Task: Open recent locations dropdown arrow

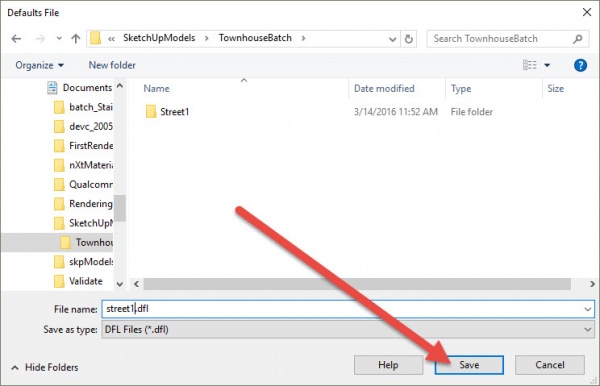Action: click(59, 39)
